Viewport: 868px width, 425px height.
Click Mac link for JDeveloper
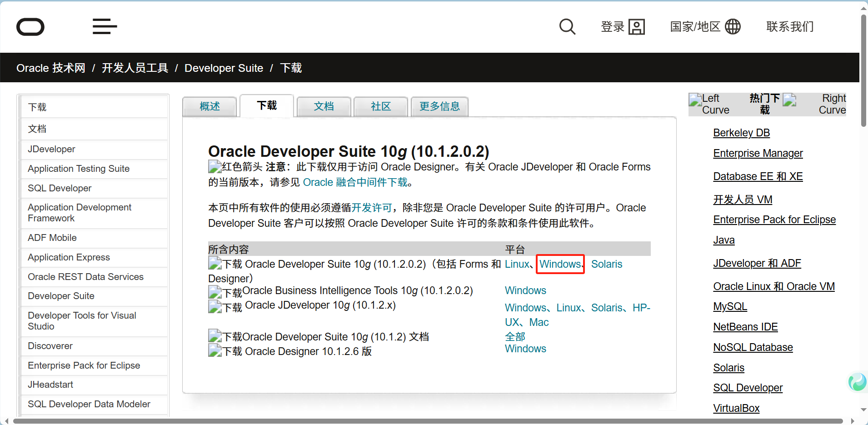[x=539, y=322]
